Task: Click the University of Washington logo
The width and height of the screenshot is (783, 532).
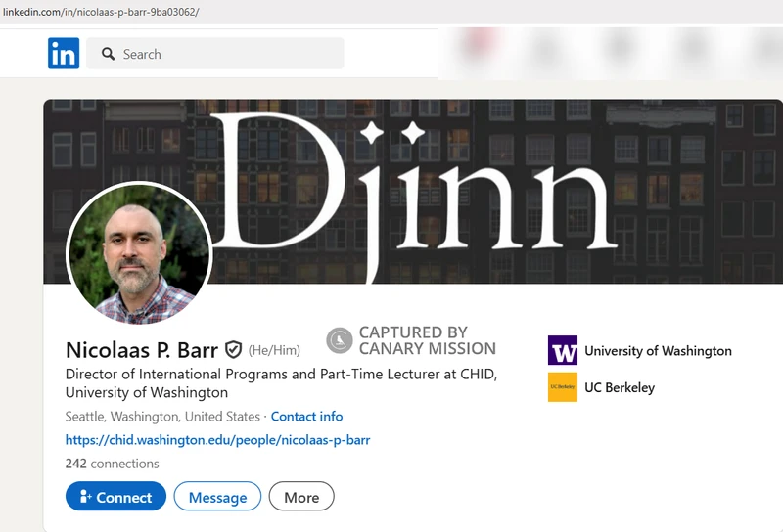Action: pos(563,350)
